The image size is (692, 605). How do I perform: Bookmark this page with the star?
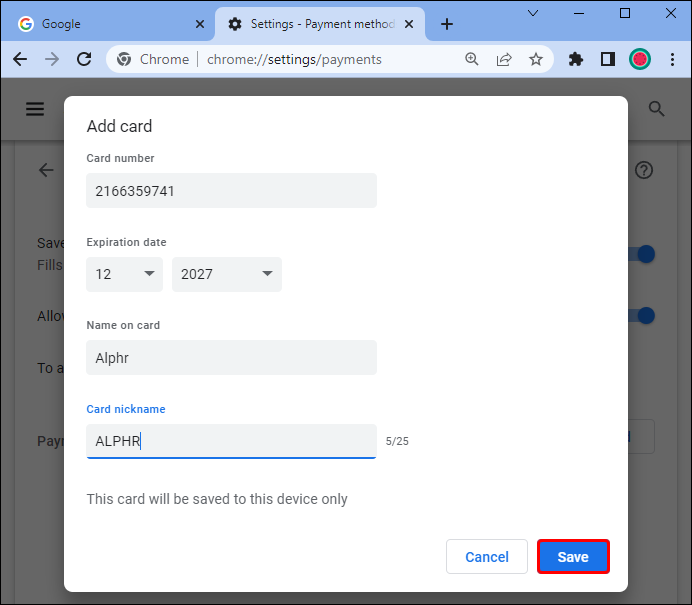[536, 59]
